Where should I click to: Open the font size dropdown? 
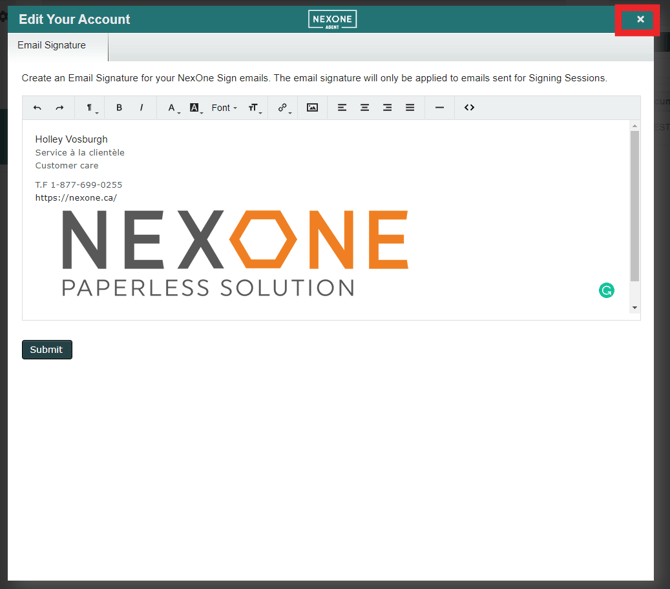[x=254, y=108]
